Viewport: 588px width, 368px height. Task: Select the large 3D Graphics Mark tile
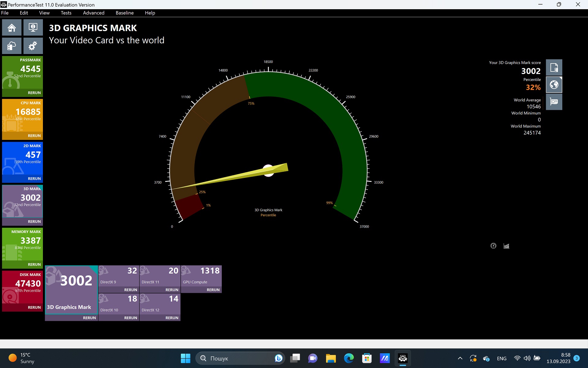click(x=71, y=290)
